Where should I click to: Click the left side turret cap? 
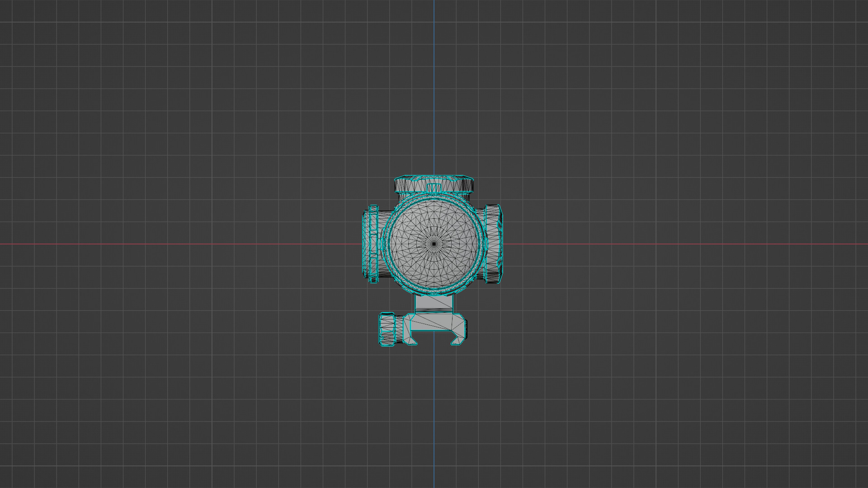[x=372, y=244]
